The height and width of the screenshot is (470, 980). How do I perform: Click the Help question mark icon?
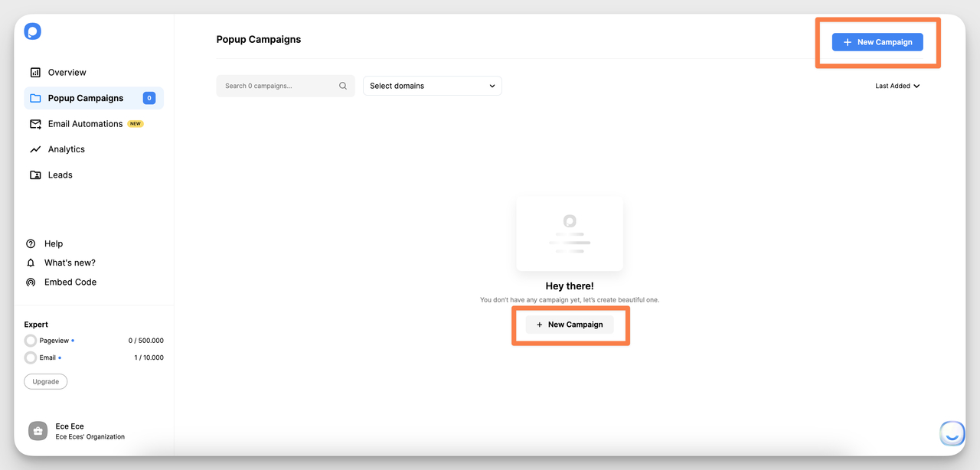click(31, 244)
